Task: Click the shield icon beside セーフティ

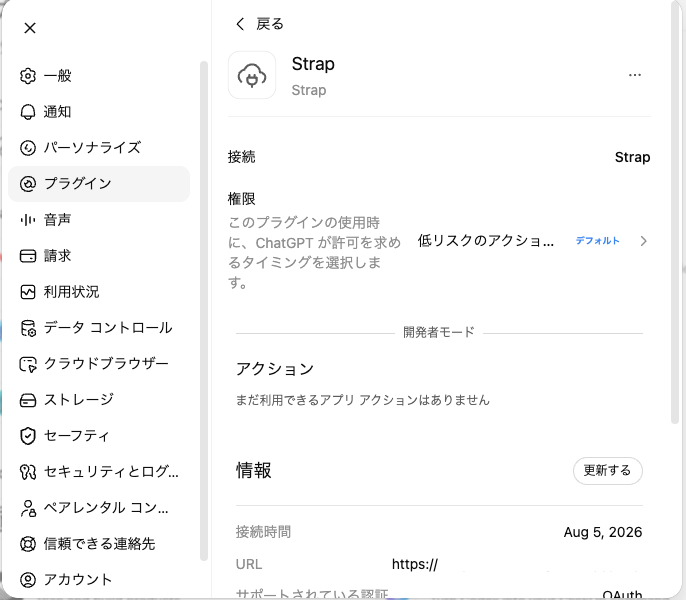Action: pyautogui.click(x=28, y=436)
